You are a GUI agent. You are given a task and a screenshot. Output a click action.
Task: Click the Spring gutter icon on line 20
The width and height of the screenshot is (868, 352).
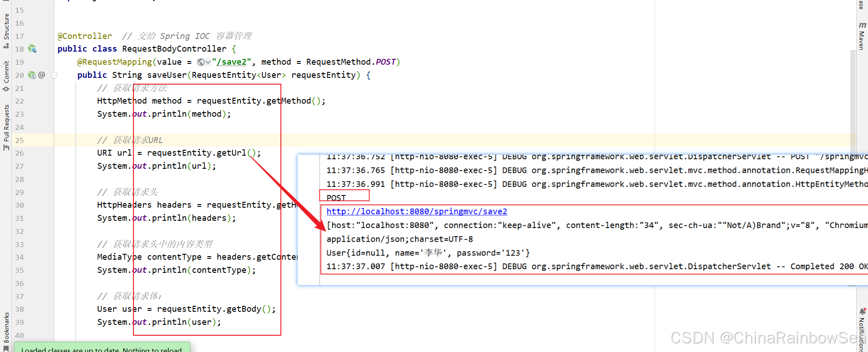pyautogui.click(x=32, y=75)
